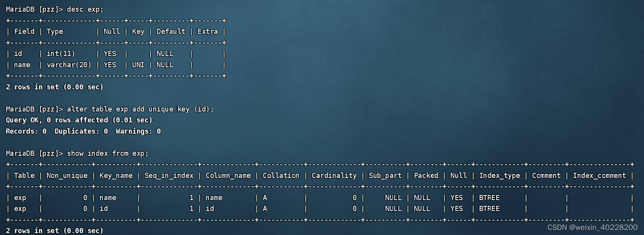Click the 'id' field in desc table
This screenshot has height=235, width=644.
coord(18,54)
